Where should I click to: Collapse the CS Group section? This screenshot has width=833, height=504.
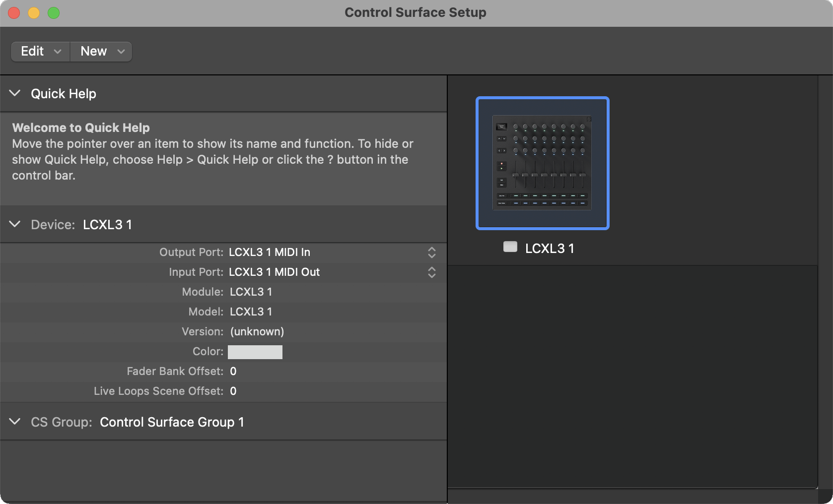(15, 422)
